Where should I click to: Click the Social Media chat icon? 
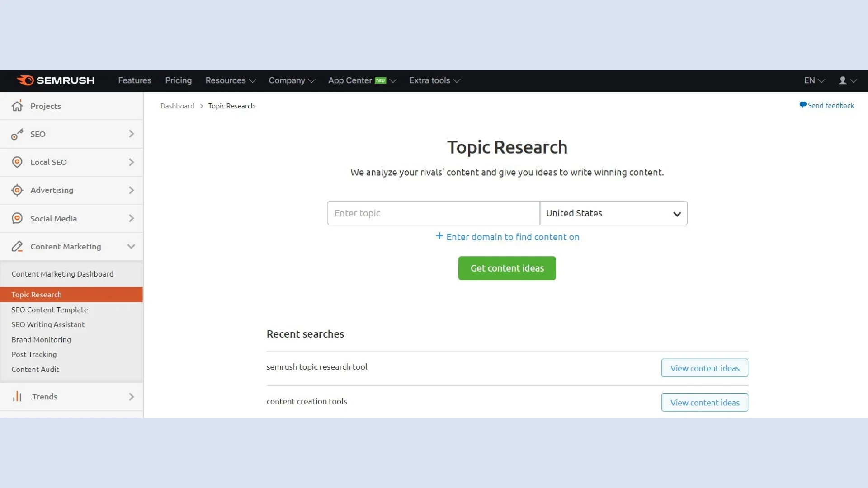[17, 218]
